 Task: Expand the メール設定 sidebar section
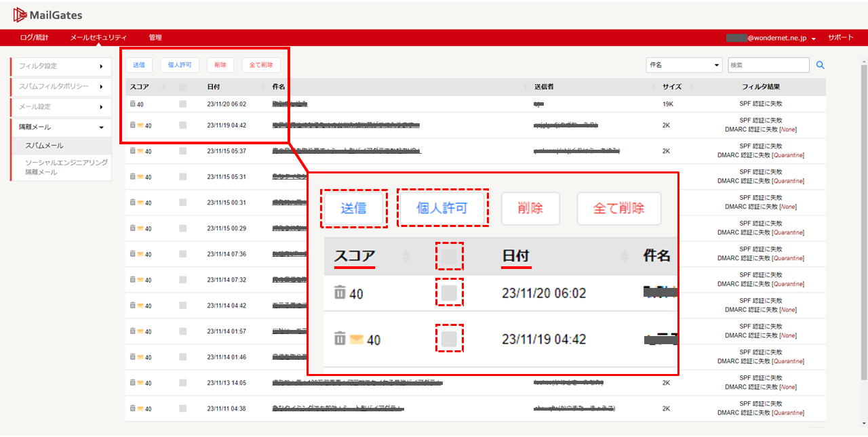61,107
